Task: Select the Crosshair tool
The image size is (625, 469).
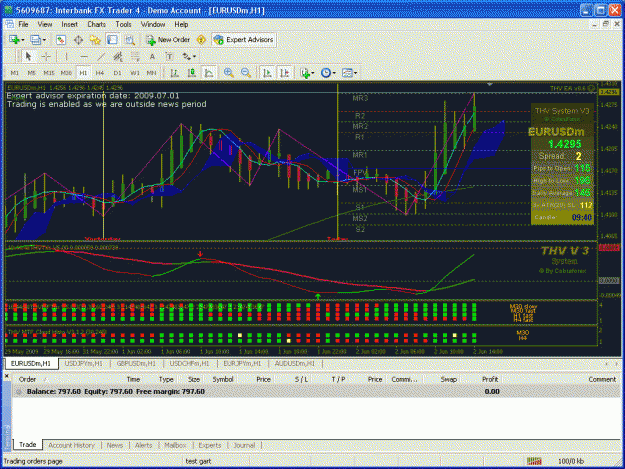Action: pos(46,57)
